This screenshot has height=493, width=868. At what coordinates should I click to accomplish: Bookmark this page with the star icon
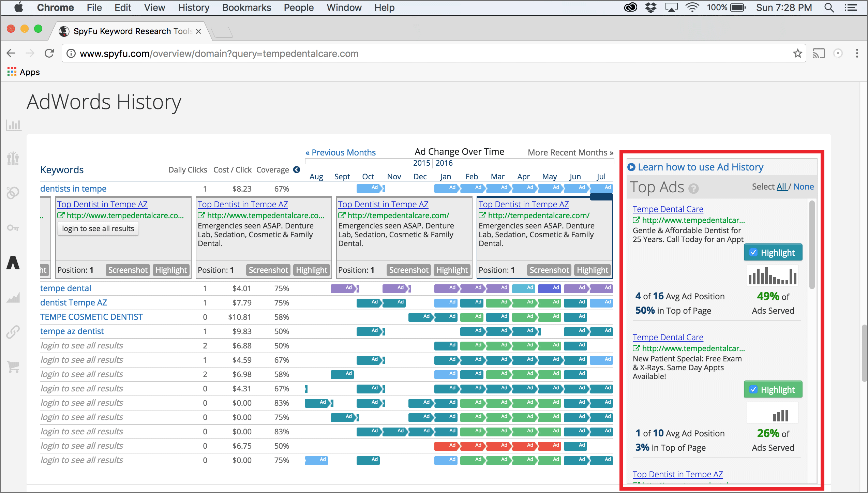click(x=797, y=53)
